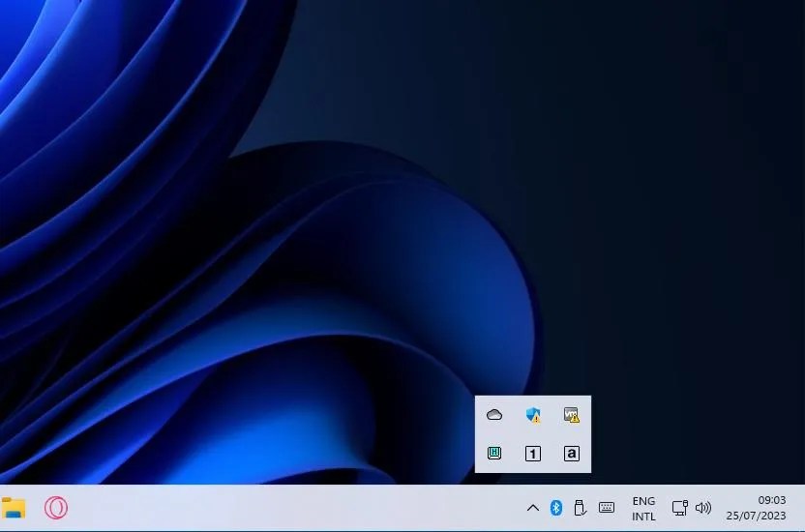Open Bluetooth devices tray icon
Image resolution: width=805 pixels, height=532 pixels.
tap(556, 508)
